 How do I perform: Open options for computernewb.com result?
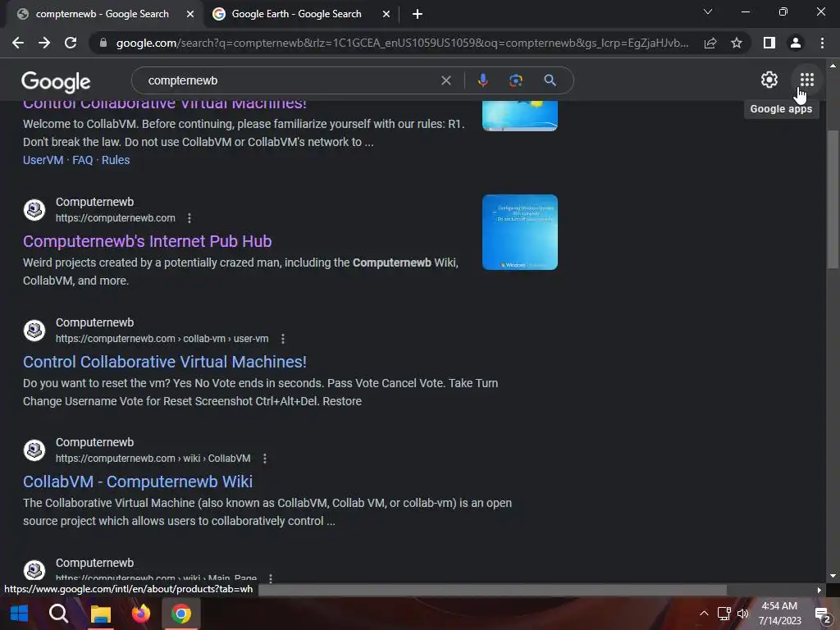[189, 218]
